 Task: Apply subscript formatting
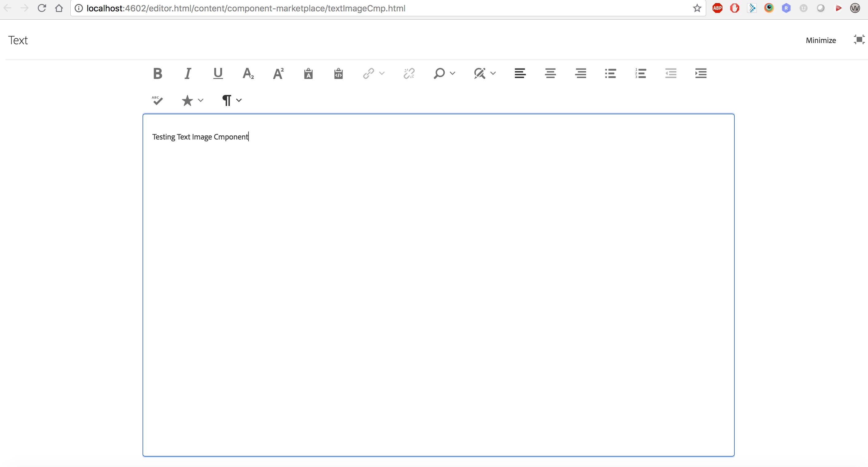248,73
